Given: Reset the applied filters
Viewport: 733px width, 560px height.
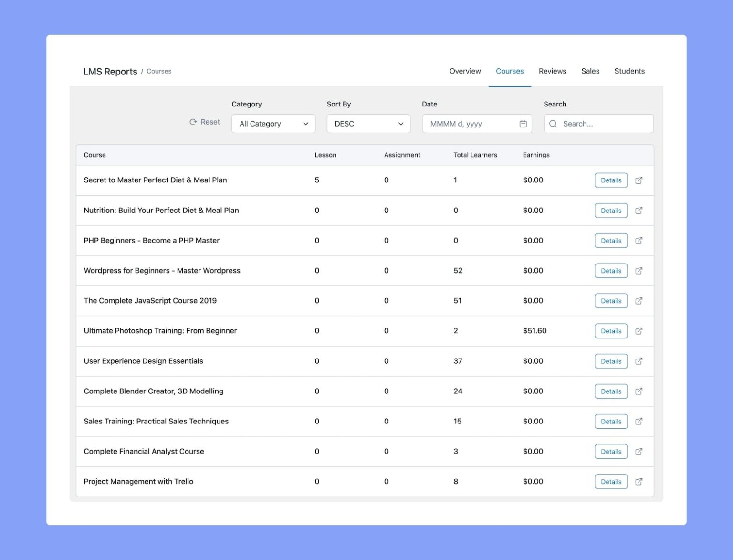Looking at the screenshot, I should click(x=205, y=122).
